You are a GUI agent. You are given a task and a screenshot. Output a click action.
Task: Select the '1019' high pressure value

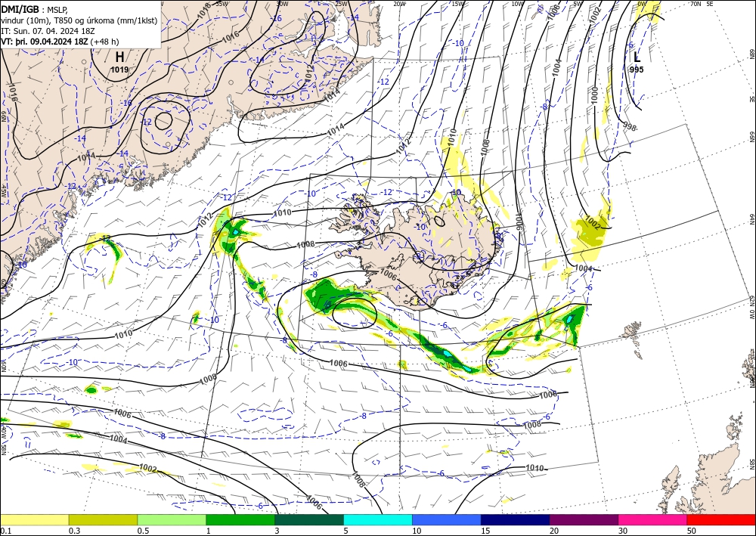(x=119, y=70)
